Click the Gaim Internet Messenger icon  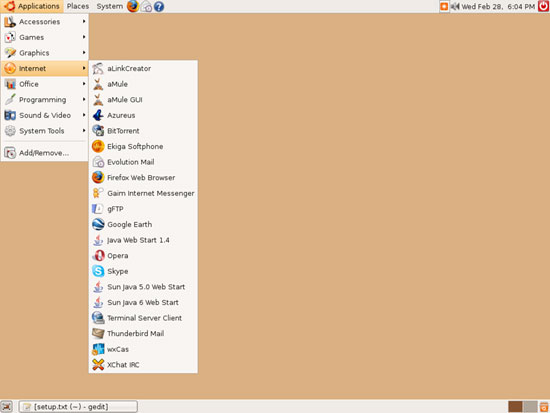[x=98, y=193]
